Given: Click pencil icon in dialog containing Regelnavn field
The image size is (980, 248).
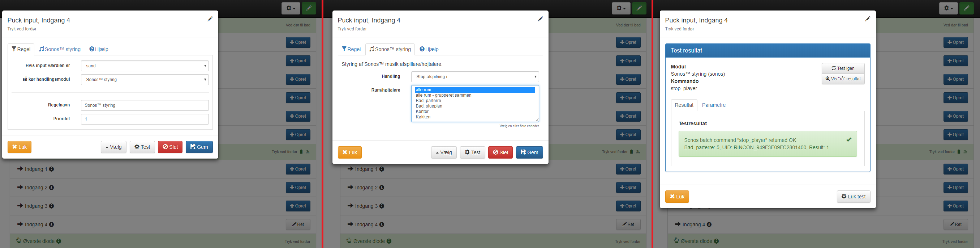Looking at the screenshot, I should click(210, 19).
